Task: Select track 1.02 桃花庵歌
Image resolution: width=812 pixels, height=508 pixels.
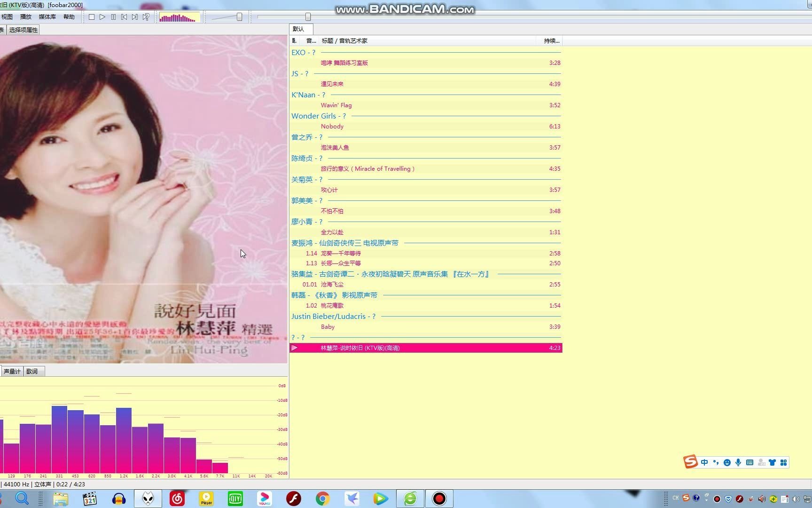Action: point(426,306)
